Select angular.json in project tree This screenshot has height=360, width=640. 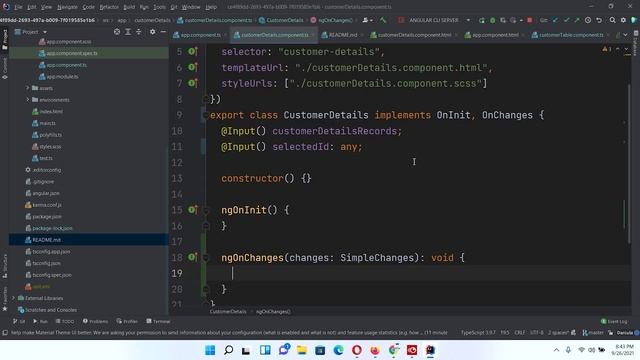point(46,193)
